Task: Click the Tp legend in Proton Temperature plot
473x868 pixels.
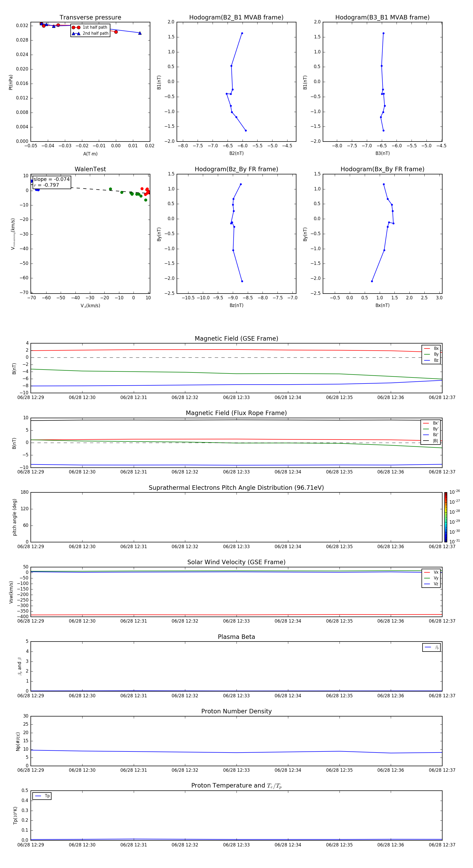Action: [x=42, y=796]
